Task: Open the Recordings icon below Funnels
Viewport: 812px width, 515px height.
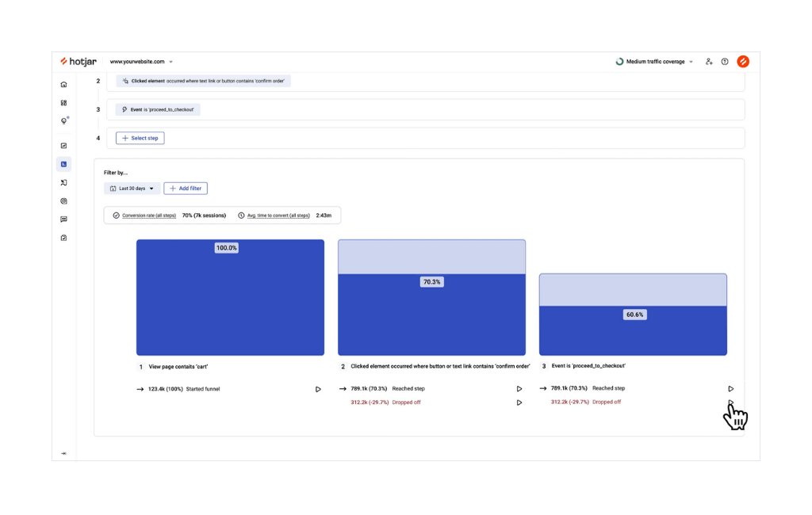Action: [63, 183]
